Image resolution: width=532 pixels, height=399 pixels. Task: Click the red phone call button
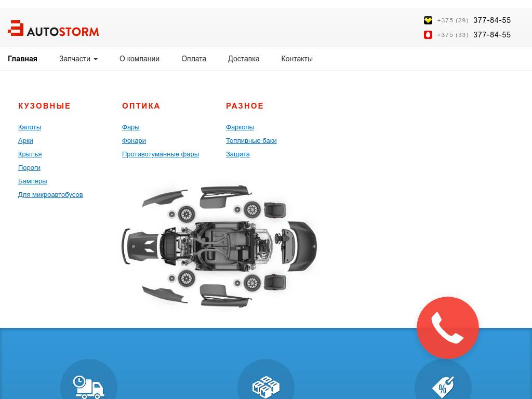pos(447,328)
